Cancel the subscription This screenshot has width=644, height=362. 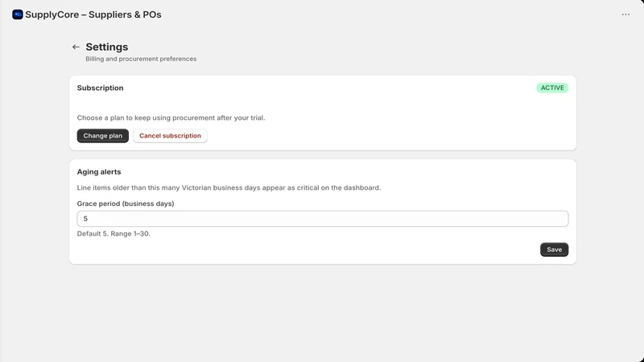[x=170, y=136]
